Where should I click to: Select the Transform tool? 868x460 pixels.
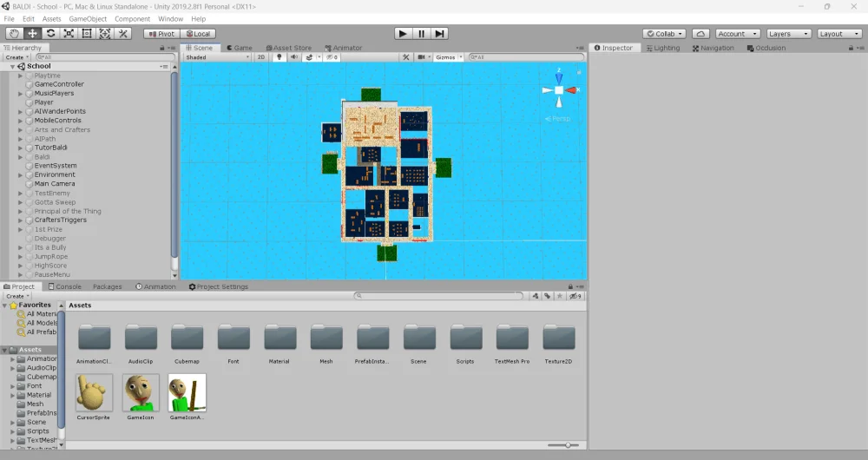coord(105,33)
